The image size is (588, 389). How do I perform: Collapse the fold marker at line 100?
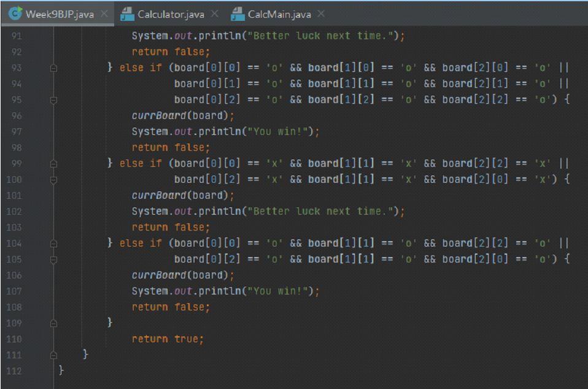pyautogui.click(x=53, y=180)
